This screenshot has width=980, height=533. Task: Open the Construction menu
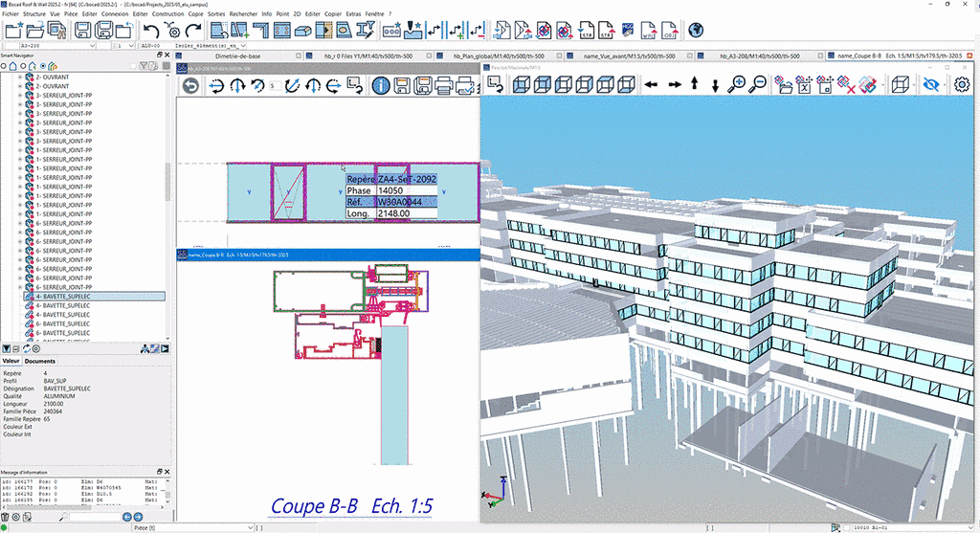click(x=169, y=14)
